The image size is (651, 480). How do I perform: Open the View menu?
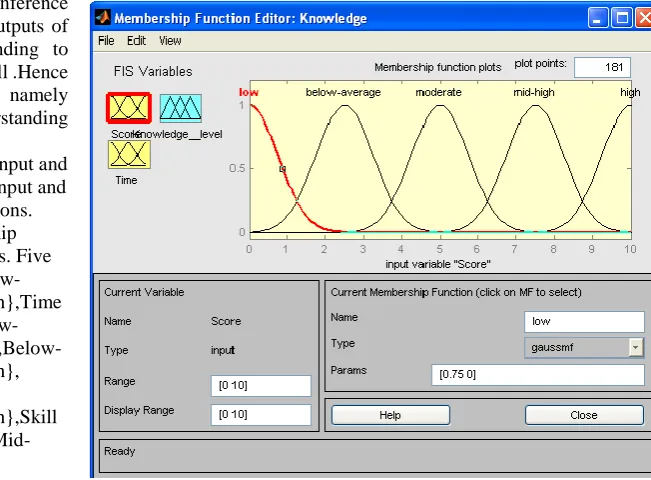(x=170, y=41)
